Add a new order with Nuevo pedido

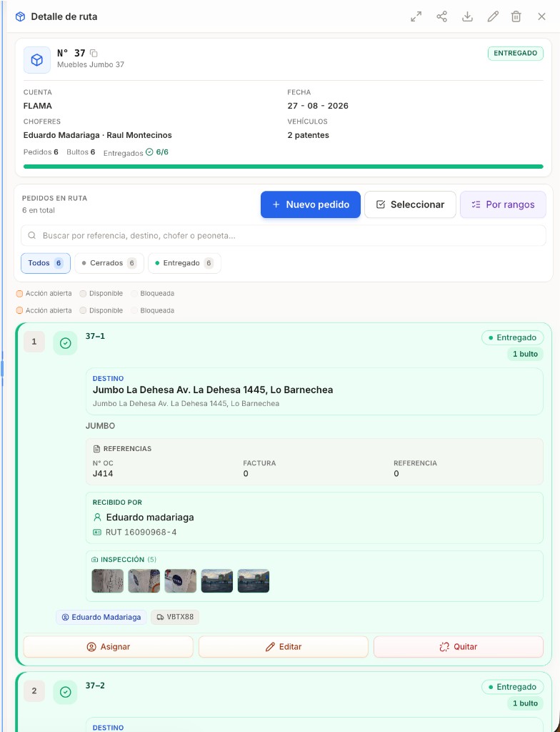coord(310,204)
